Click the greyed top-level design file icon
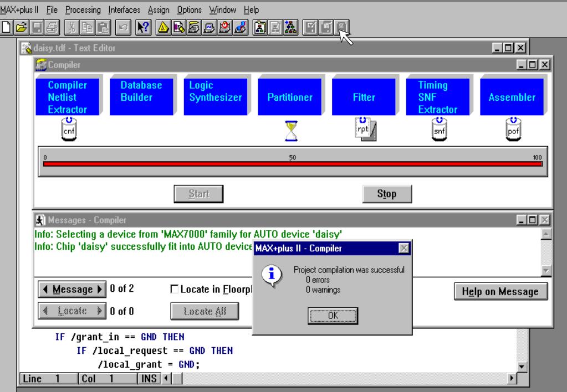 [275, 28]
